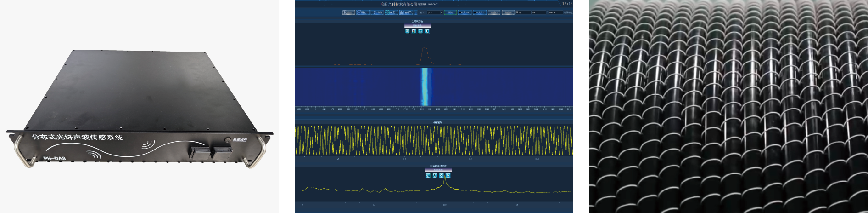The image size is (868, 213).
Task: Select the zoom magnifier icon above the top intensity chart
Action: (407, 31)
